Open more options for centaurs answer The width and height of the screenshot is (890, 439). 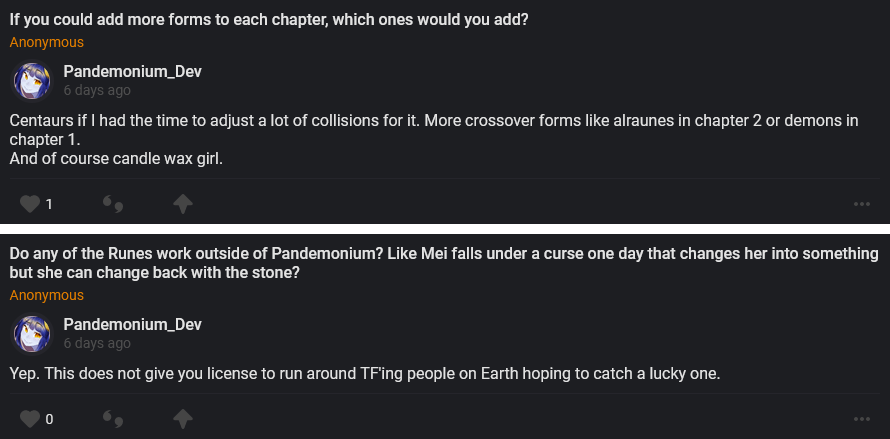(x=862, y=204)
